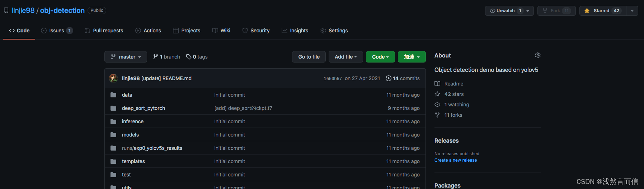Open the Packages heading link
644x189 pixels.
447,185
